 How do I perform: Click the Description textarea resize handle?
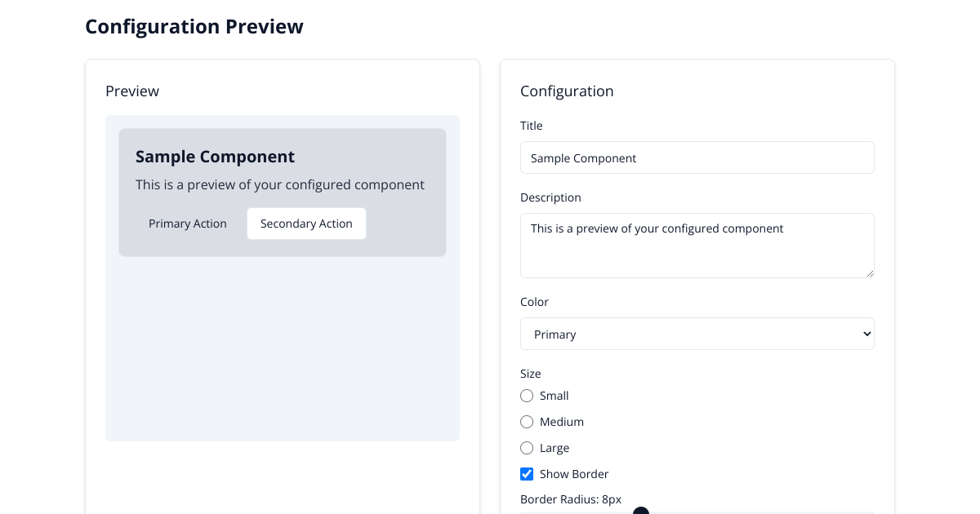870,275
